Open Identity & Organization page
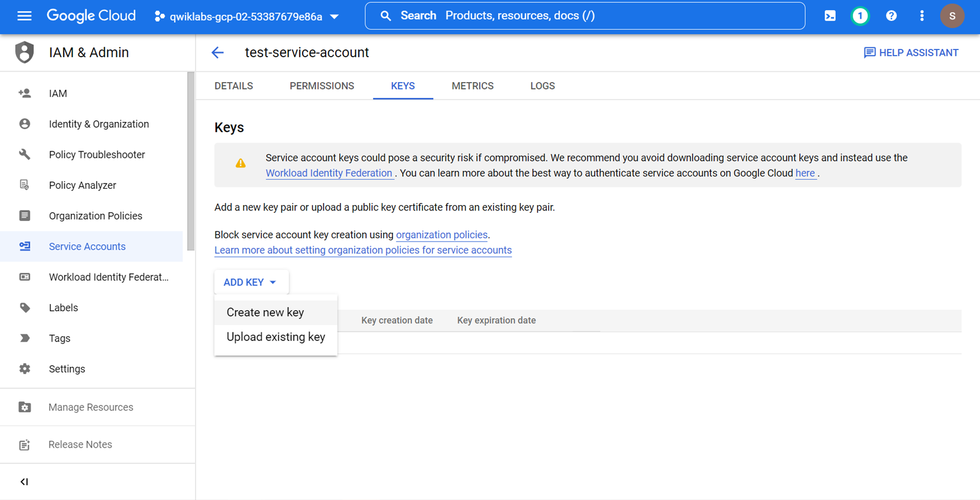The height and width of the screenshot is (500, 980). (x=91, y=124)
